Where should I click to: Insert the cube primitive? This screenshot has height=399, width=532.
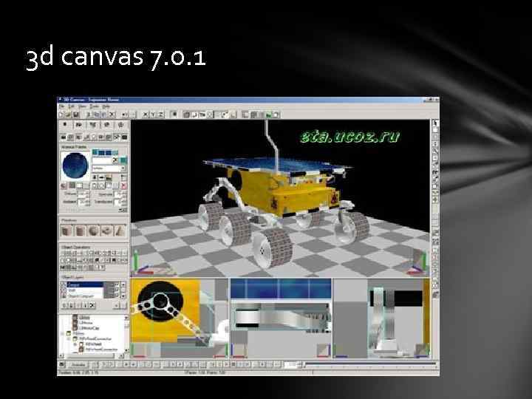pyautogui.click(x=66, y=231)
